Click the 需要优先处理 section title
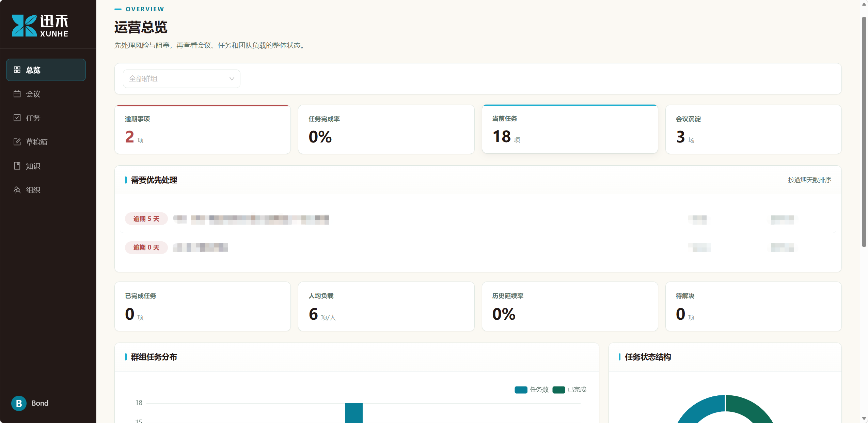Screen dimensions: 868x423 (x=154, y=180)
